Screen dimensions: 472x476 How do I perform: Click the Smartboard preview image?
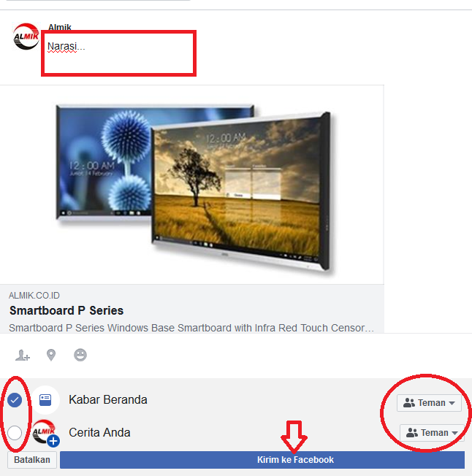coord(192,185)
